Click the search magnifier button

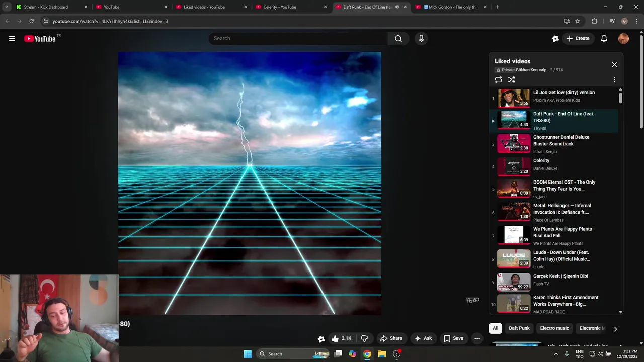click(398, 39)
